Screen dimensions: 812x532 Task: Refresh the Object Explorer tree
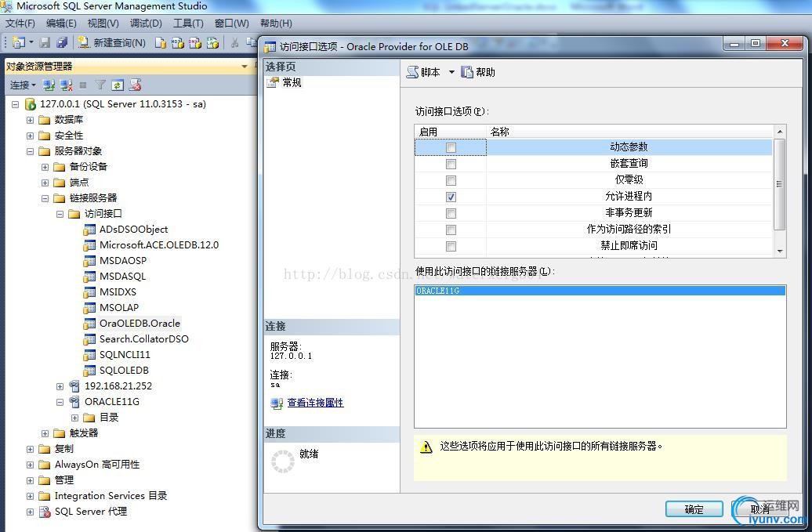pyautogui.click(x=118, y=85)
